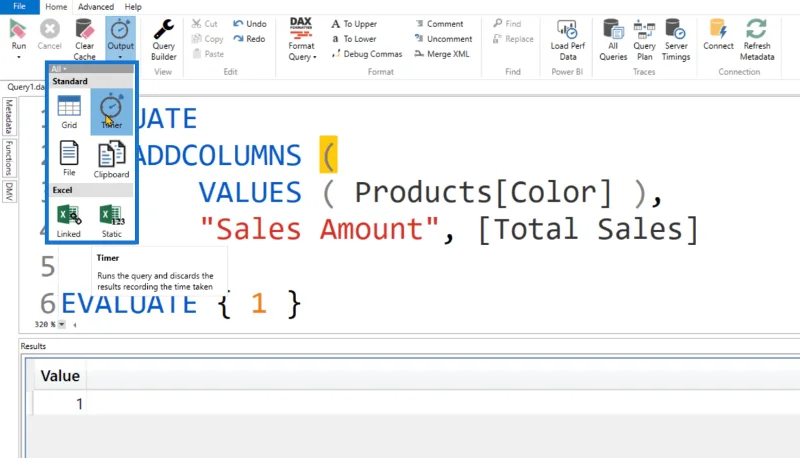This screenshot has width=800, height=458.
Task: Switch to the Advanced ribbon tab
Action: 96,7
